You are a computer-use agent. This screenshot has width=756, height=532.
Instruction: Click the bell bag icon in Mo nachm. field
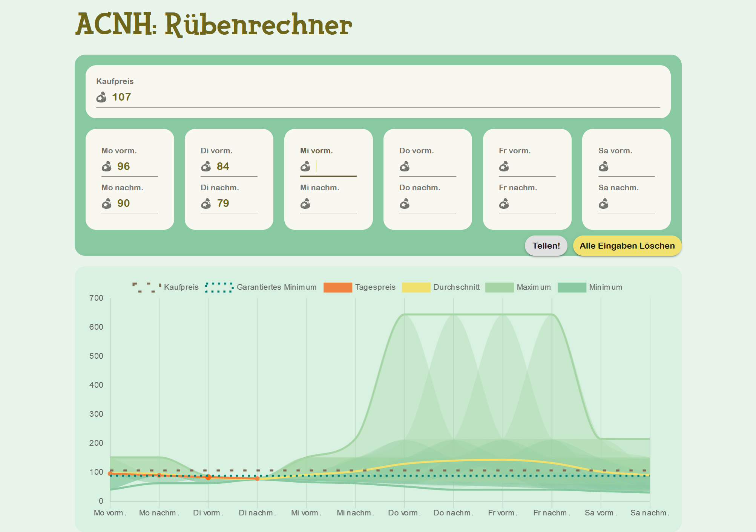click(106, 203)
